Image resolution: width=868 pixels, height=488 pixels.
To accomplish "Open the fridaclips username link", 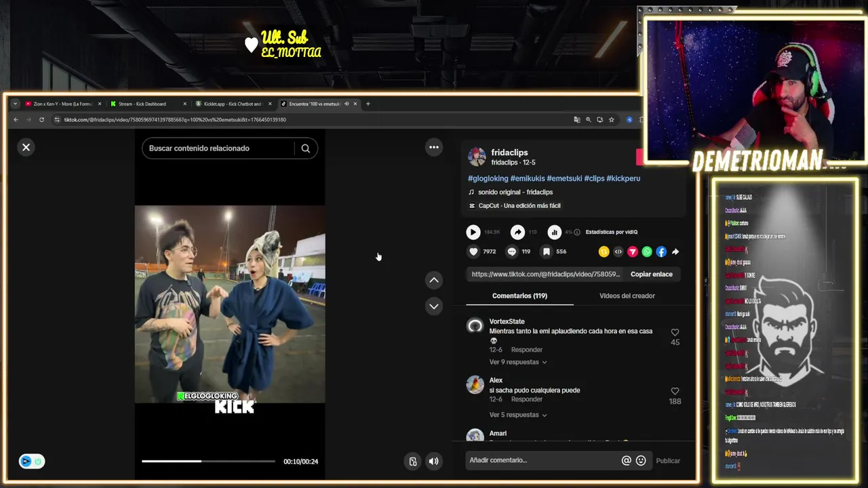I will coord(509,152).
